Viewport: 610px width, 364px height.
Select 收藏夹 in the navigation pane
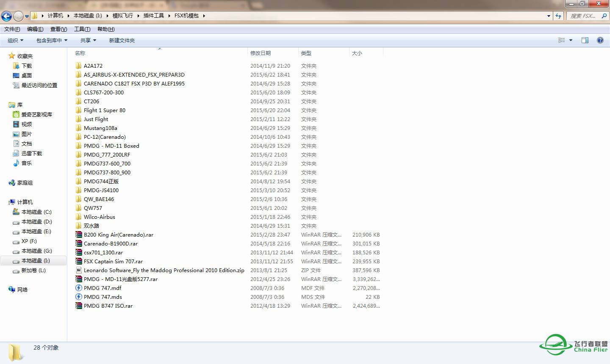point(25,56)
